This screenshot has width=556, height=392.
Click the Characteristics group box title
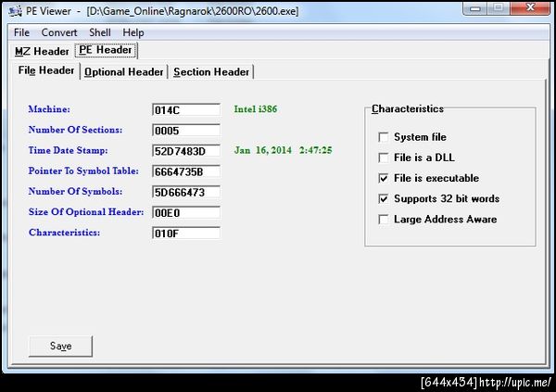[x=408, y=109]
